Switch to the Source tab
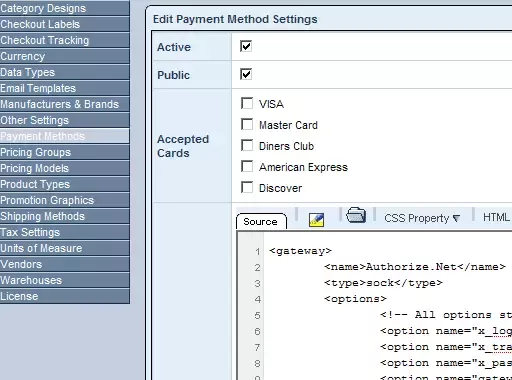Viewport: 512px width, 380px height. 261,221
